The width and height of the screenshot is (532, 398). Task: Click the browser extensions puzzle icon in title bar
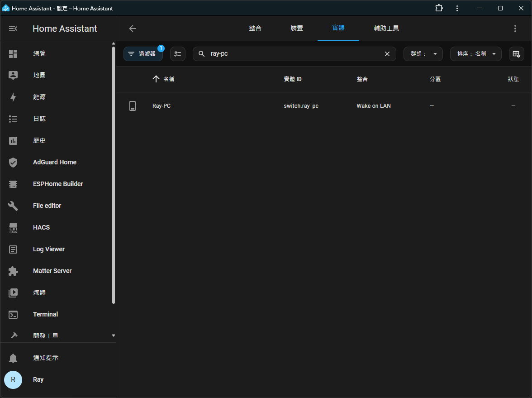439,8
